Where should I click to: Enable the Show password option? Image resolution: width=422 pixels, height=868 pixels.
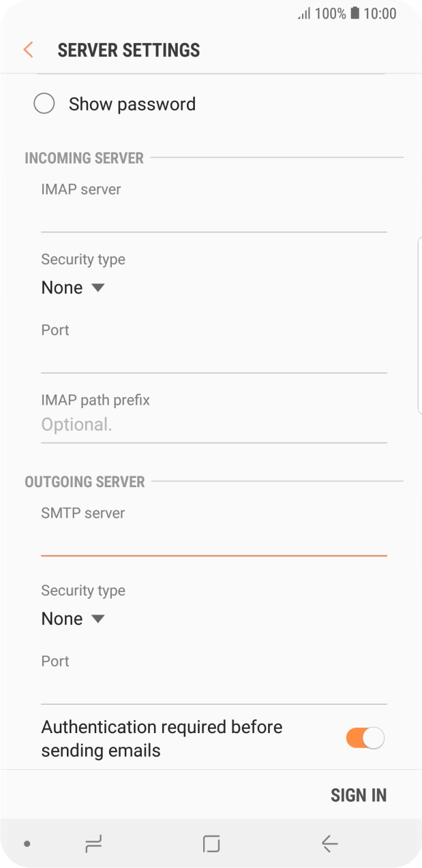44,103
